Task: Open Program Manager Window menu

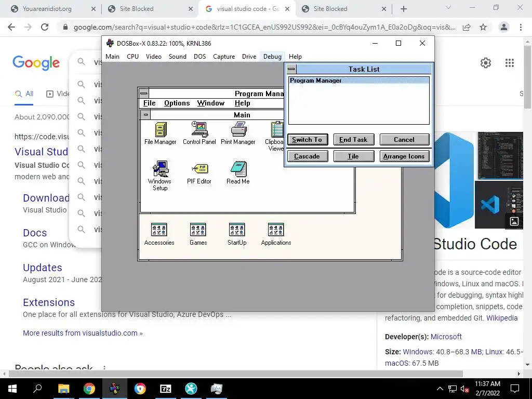Action: pyautogui.click(x=211, y=103)
